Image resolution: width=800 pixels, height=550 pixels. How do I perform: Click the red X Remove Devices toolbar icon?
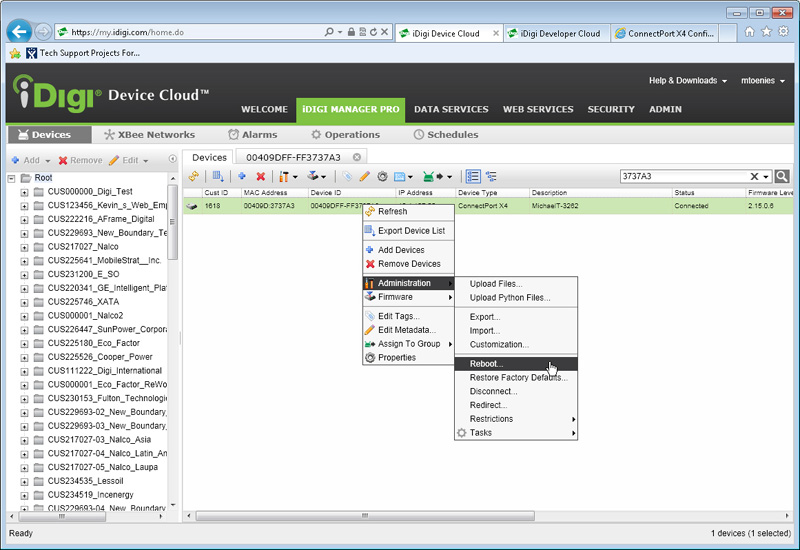pos(260,176)
